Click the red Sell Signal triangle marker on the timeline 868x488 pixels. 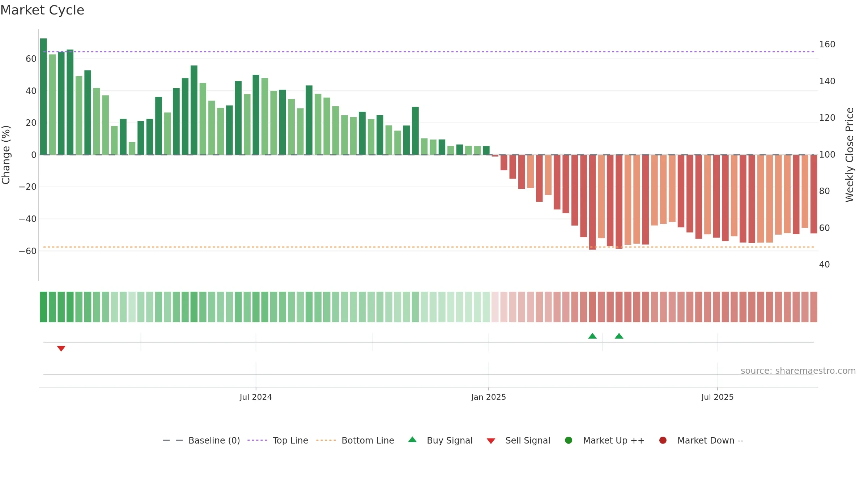[x=61, y=348]
